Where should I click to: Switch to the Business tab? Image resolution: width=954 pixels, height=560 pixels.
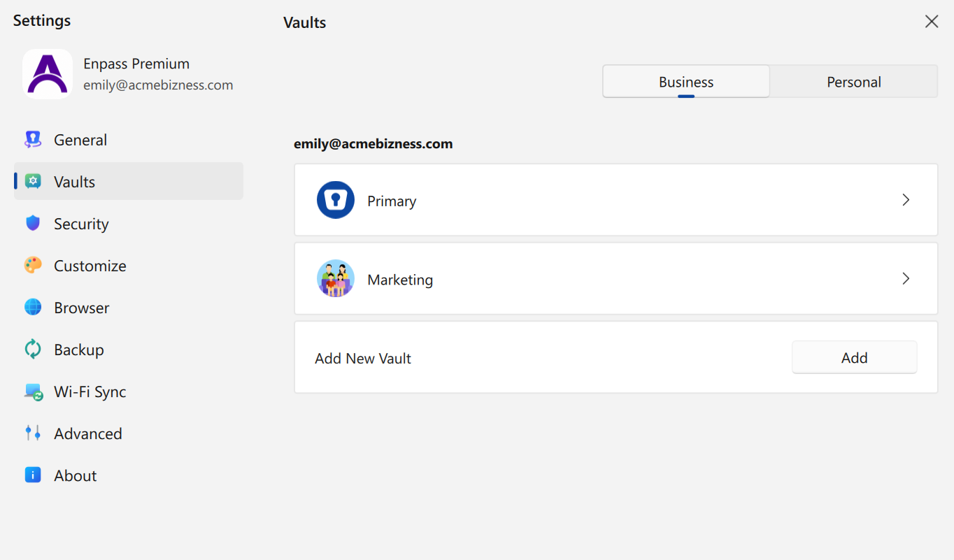click(686, 82)
